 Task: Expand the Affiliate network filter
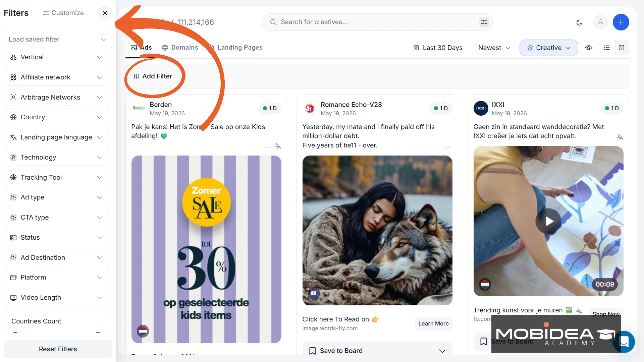click(56, 77)
